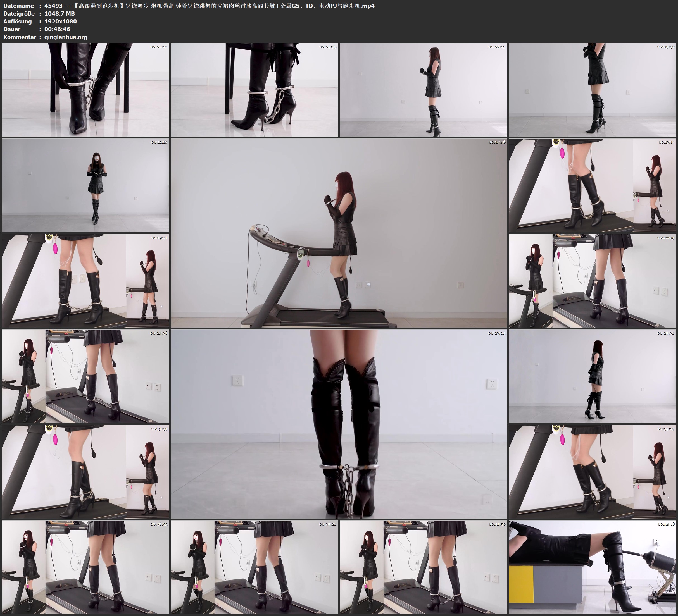Viewport: 678px width, 616px height.
Task: Click the final thumbnail at 00:44:18
Action: click(x=593, y=567)
